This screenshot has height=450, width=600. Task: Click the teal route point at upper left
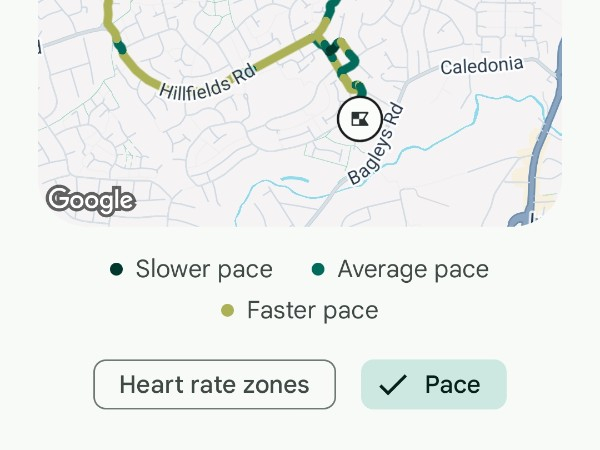click(x=119, y=46)
